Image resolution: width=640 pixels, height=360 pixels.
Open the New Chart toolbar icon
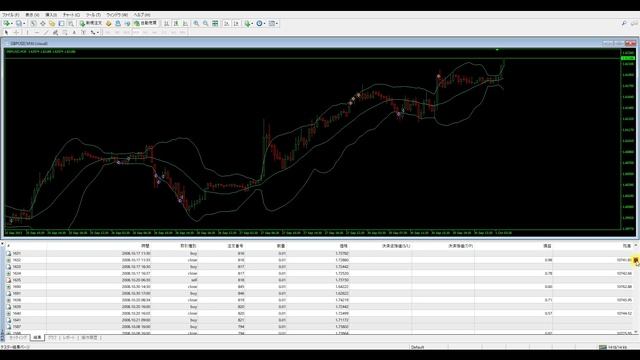pos(7,23)
